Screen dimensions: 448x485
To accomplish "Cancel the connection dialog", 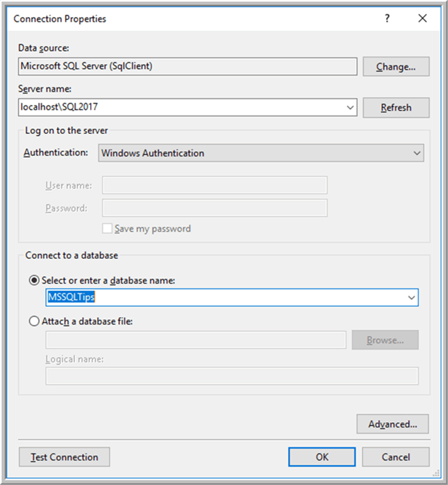I will (395, 457).
